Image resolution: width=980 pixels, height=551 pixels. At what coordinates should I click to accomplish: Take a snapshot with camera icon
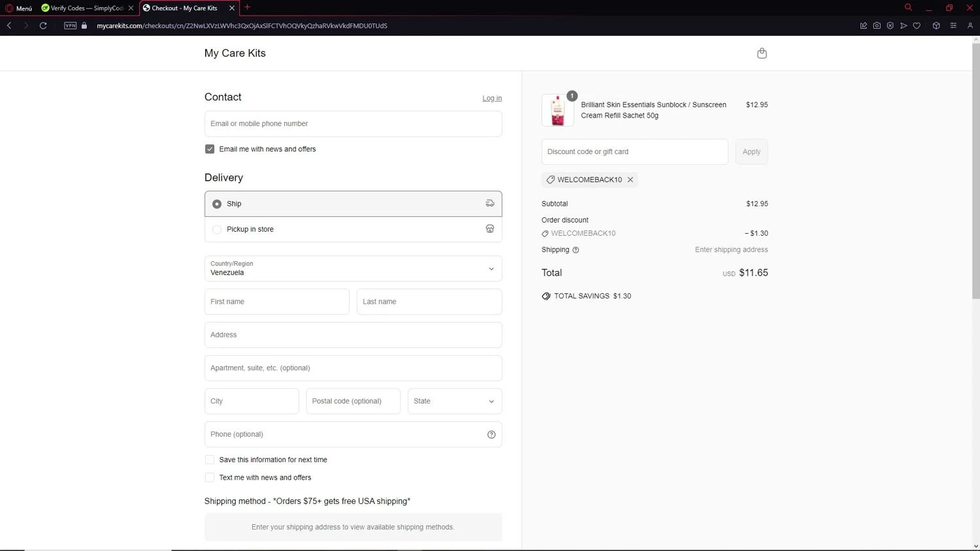[x=877, y=25]
